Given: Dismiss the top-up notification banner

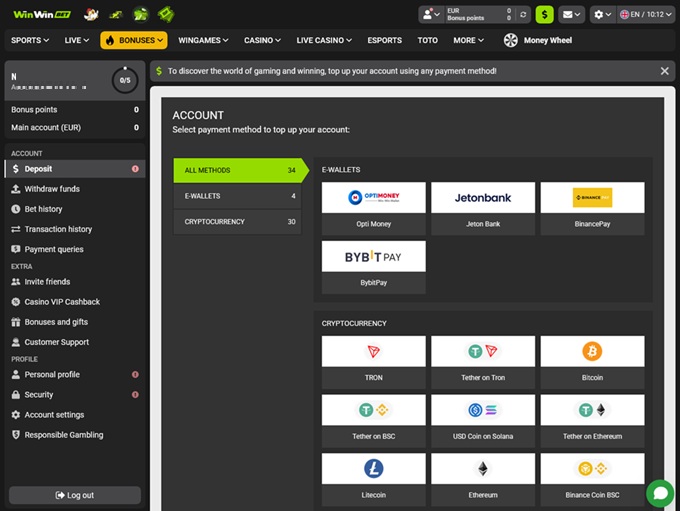Looking at the screenshot, I should coord(665,71).
